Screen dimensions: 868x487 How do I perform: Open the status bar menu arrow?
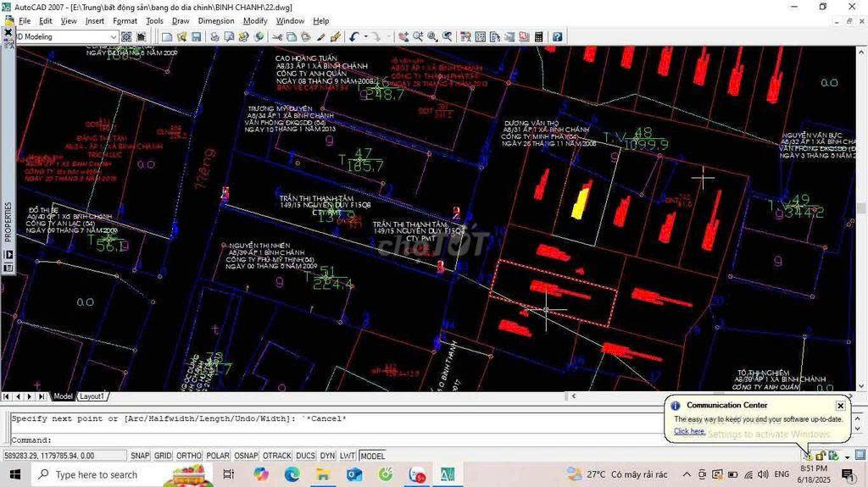[x=846, y=456]
